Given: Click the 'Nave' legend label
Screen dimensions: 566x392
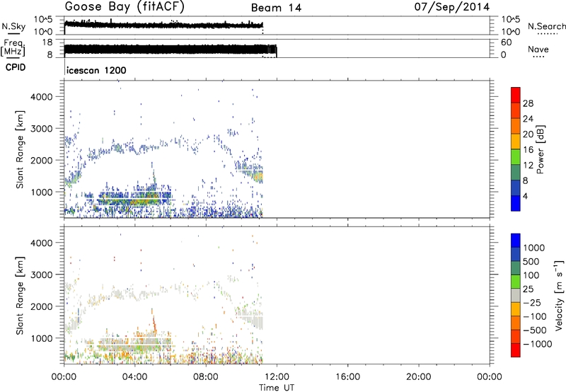Looking at the screenshot, I should pyautogui.click(x=538, y=49).
